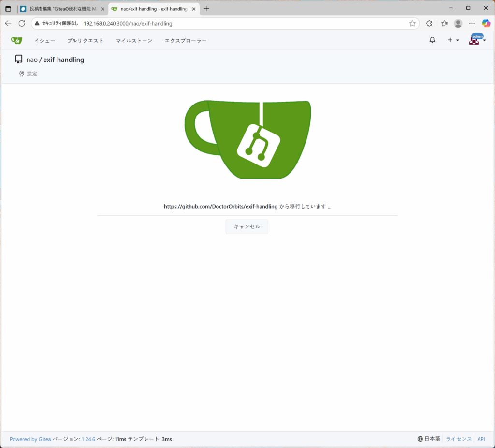Viewport: 495px width, 448px height.
Task: Open the notifications bell
Action: pos(432,40)
